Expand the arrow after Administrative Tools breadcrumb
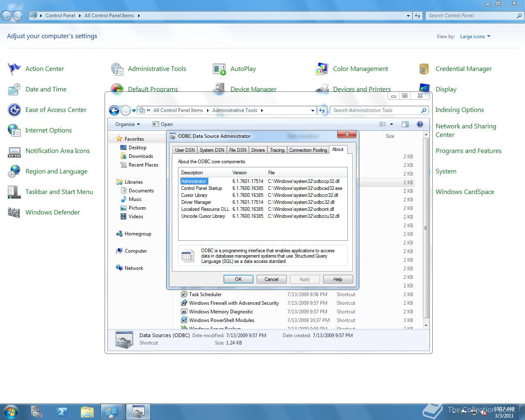Image resolution: width=525 pixels, height=420 pixels. coord(262,110)
